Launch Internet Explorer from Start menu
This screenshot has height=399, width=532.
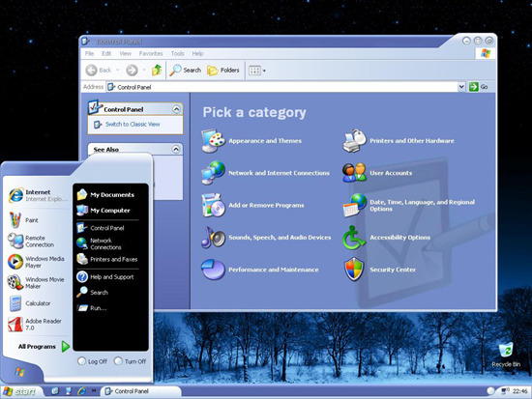point(38,195)
